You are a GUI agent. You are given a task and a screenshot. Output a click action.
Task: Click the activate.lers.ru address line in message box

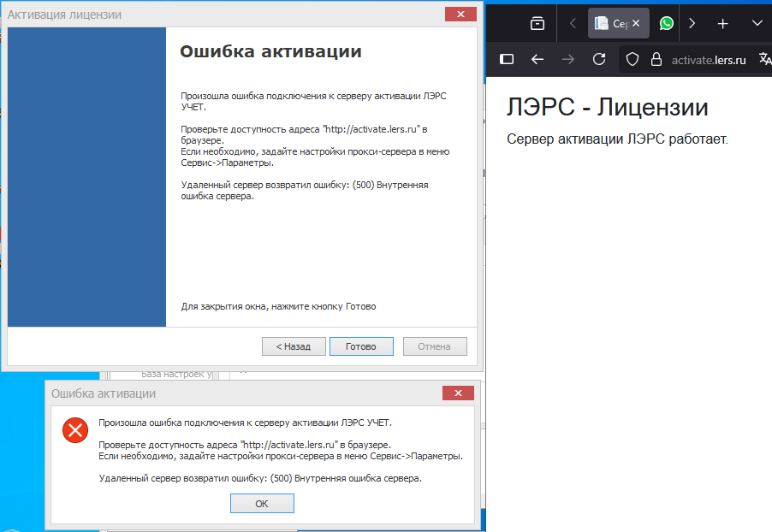(245, 445)
